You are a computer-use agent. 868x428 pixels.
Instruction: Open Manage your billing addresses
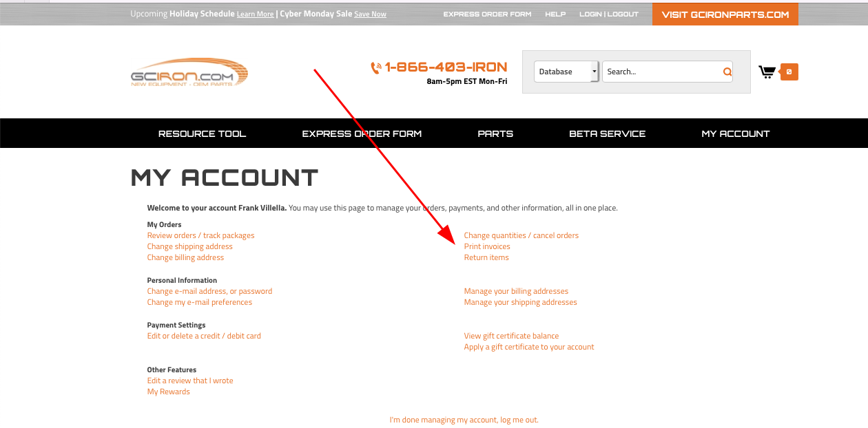tap(516, 291)
